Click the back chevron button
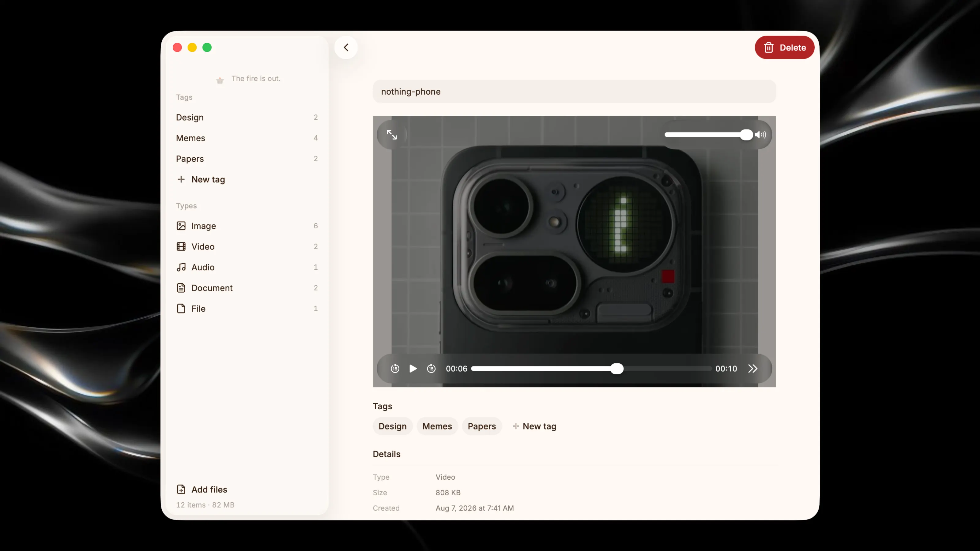The width and height of the screenshot is (980, 551). [346, 47]
